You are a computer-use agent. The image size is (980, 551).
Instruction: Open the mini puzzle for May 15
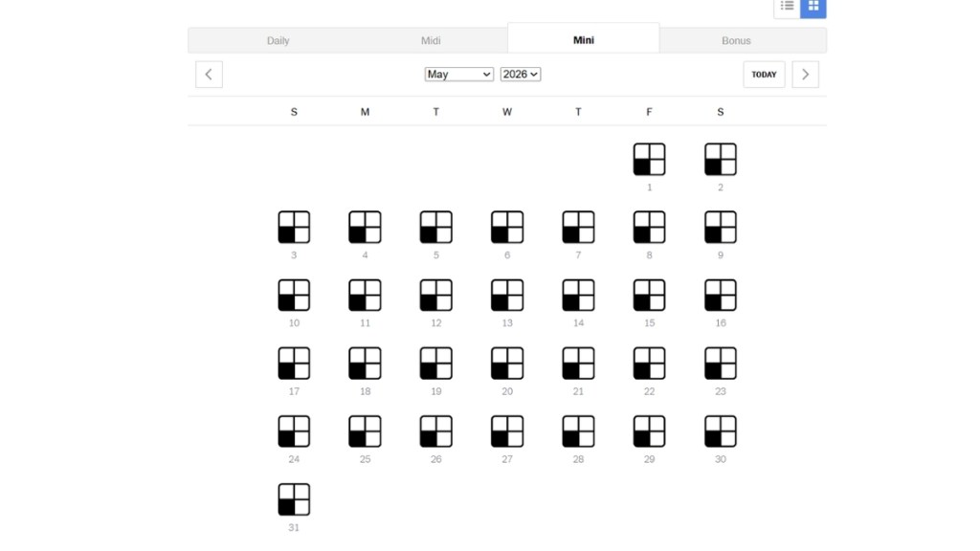point(649,296)
